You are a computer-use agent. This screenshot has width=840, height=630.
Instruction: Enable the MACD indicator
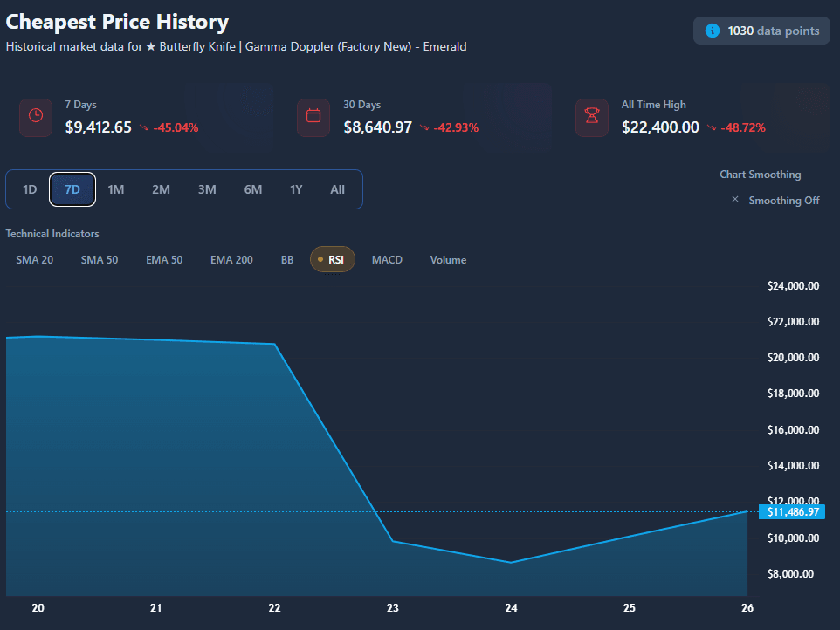pos(387,259)
